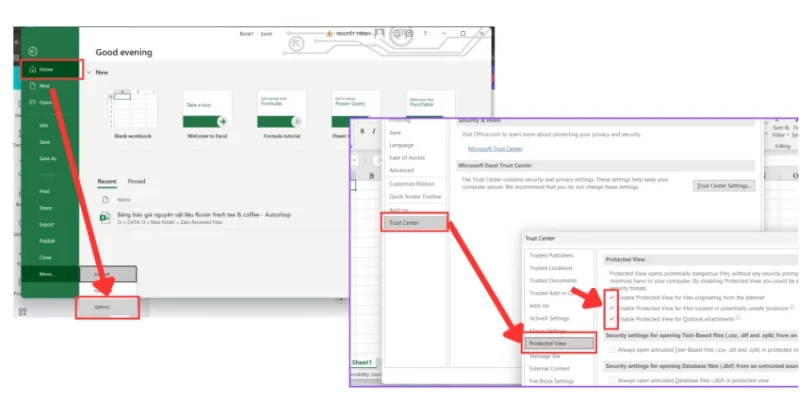Click the question mark Help icon
The width and height of the screenshot is (800, 400).
[x=425, y=33]
